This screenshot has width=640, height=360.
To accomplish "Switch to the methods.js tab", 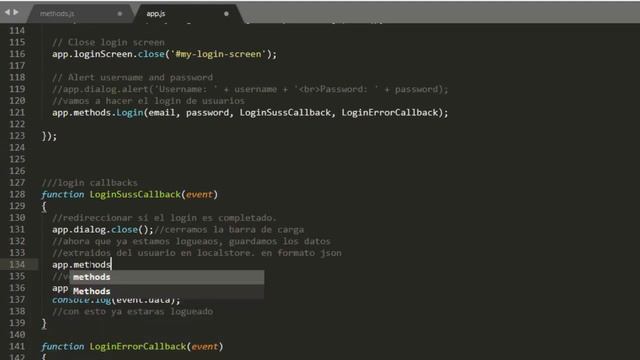I will [57, 13].
